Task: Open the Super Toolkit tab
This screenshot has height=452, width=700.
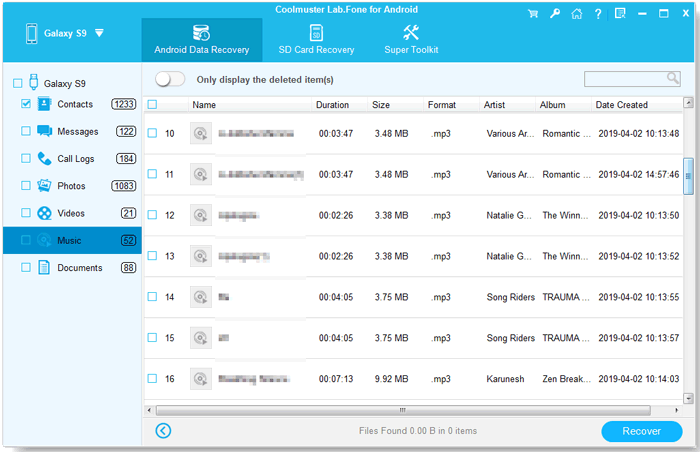Action: pyautogui.click(x=411, y=40)
